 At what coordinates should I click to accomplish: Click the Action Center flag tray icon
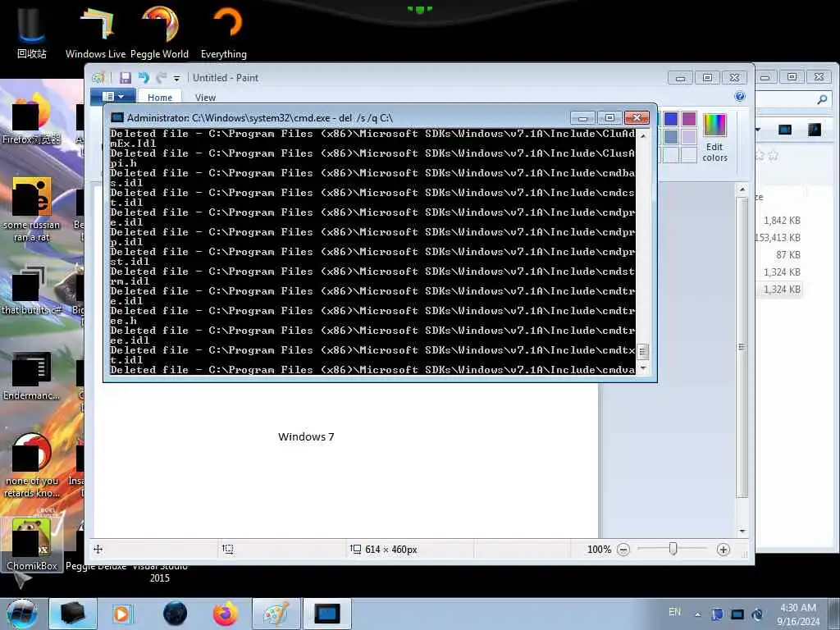(x=717, y=614)
